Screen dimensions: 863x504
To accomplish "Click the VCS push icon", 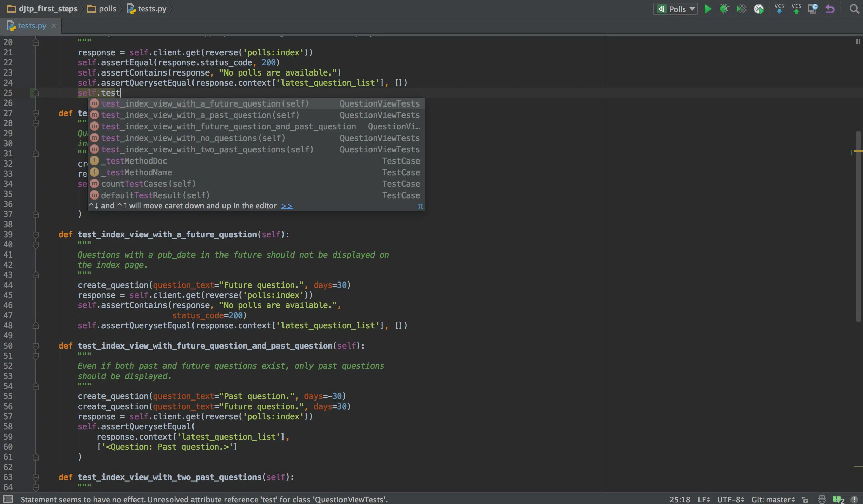I will tap(795, 9).
